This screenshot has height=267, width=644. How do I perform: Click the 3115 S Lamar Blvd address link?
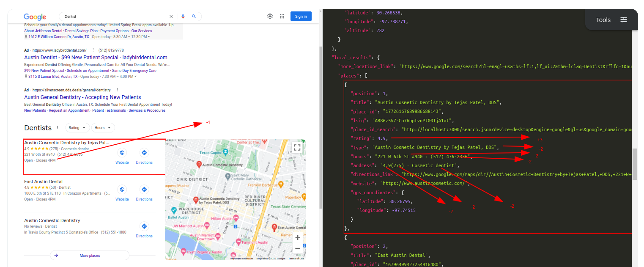click(53, 77)
